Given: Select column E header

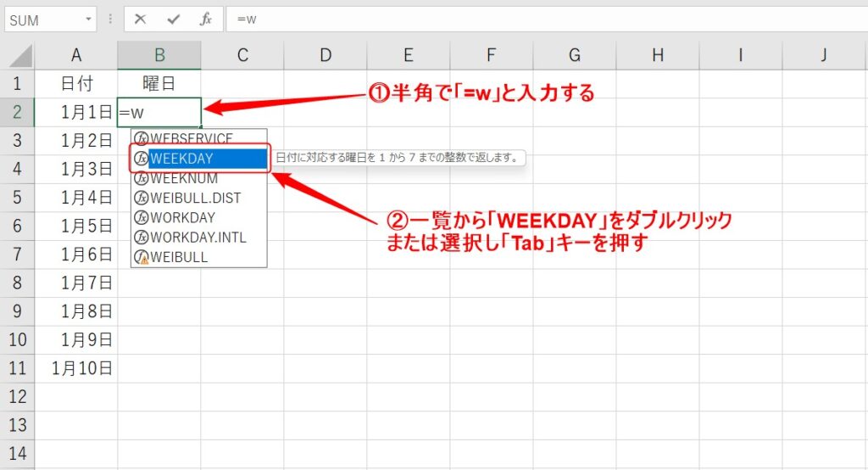Looking at the screenshot, I should click(409, 55).
